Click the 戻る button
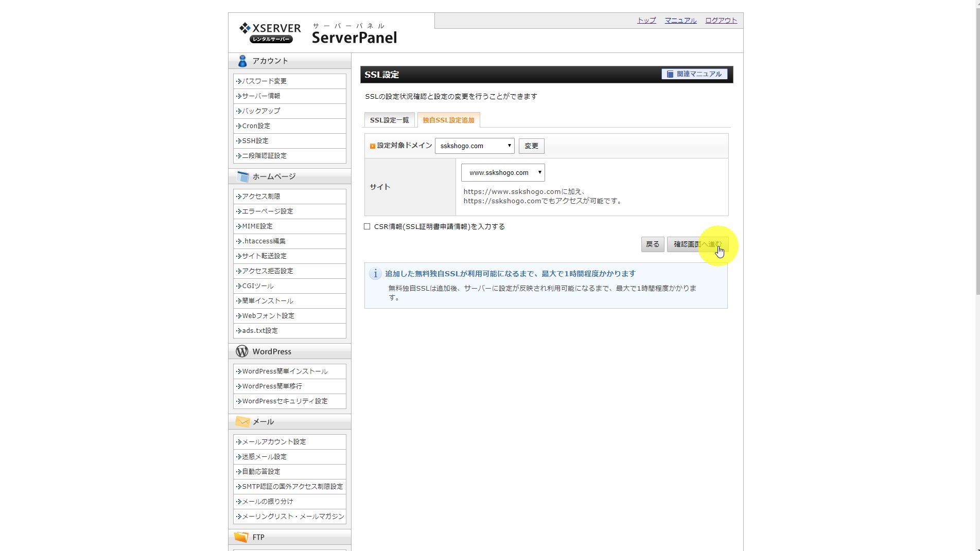This screenshot has width=980, height=551. [652, 244]
